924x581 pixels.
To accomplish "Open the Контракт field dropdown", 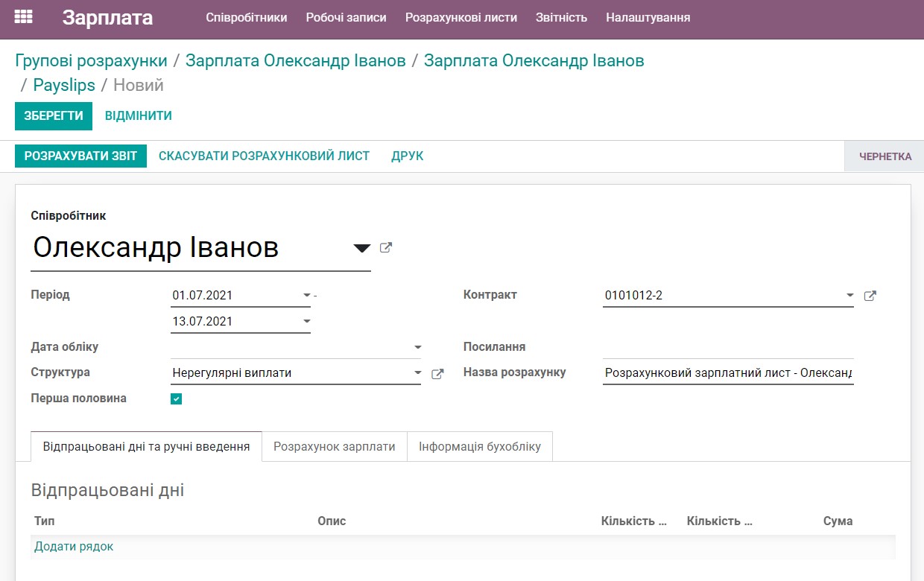I will tap(850, 295).
